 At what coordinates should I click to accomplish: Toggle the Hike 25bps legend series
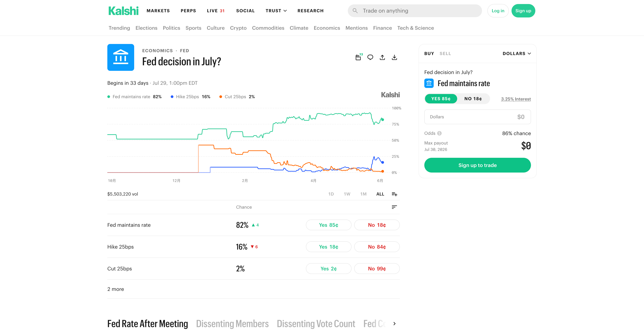click(191, 97)
